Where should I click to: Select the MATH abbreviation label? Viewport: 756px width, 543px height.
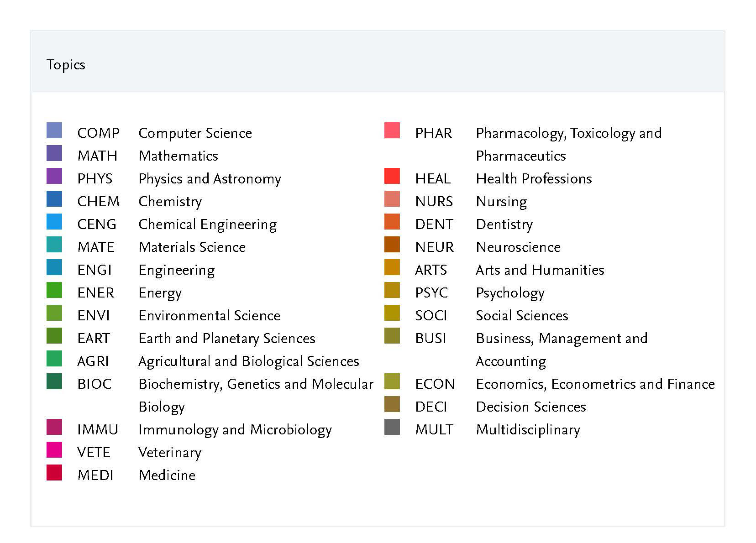[x=97, y=156]
